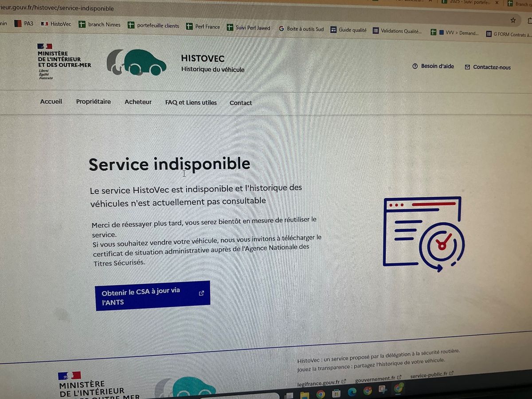This screenshot has width=532, height=399.
Task: Open the Acheteur menu item
Action: (x=138, y=102)
